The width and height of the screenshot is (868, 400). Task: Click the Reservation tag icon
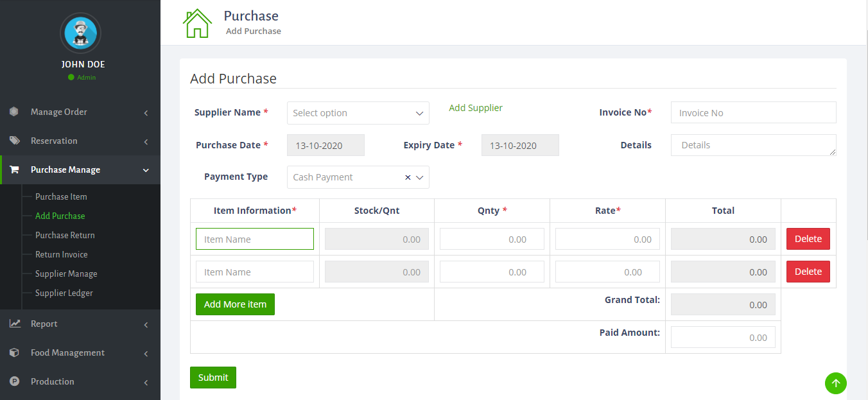click(14, 141)
